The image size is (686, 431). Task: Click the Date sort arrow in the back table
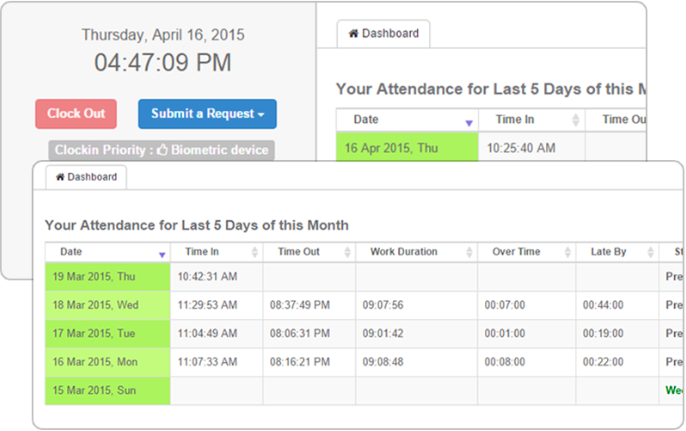pos(469,123)
